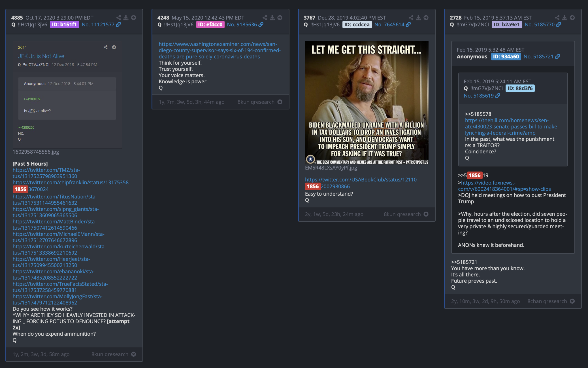This screenshot has height=368, width=588.
Task: Click arrow circle icon on post 2728
Action: (x=572, y=18)
